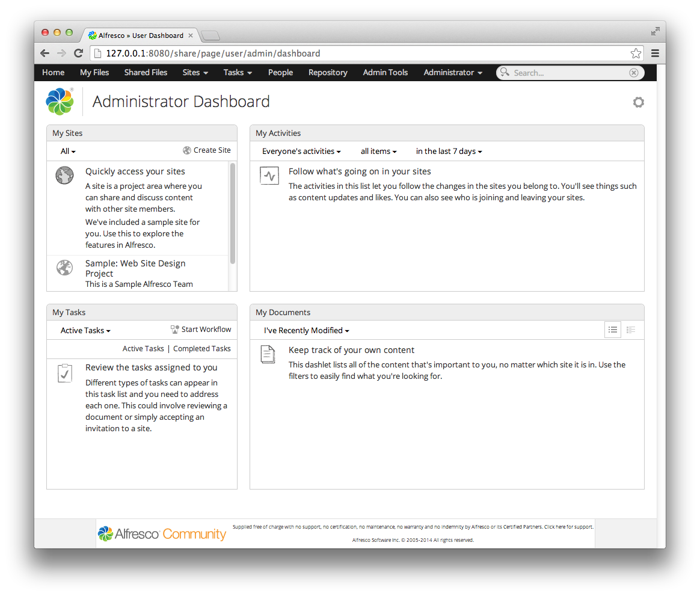
Task: Open the Sample: Web Site Design Project site
Action: click(x=135, y=268)
